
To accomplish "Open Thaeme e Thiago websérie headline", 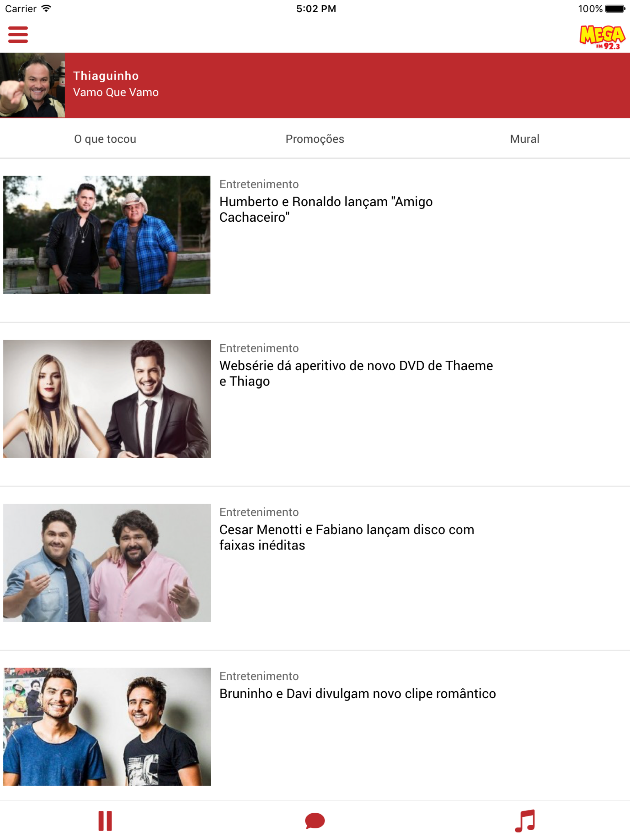I will [356, 373].
